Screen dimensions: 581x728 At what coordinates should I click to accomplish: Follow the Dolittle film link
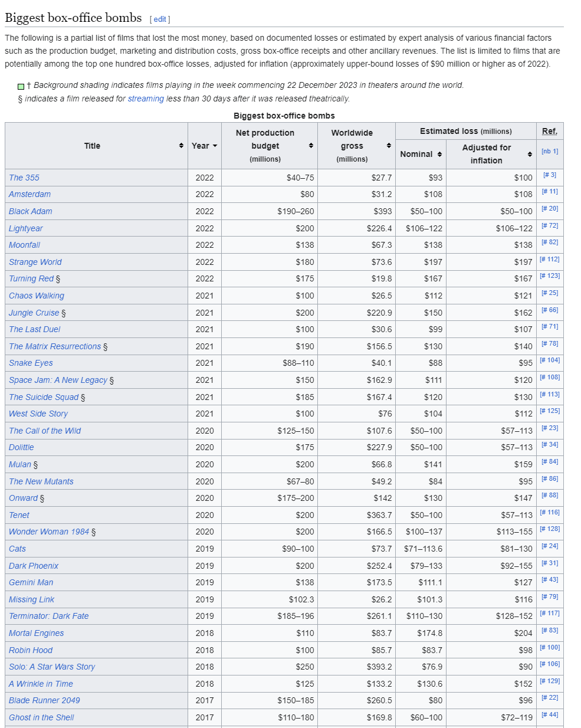21,447
